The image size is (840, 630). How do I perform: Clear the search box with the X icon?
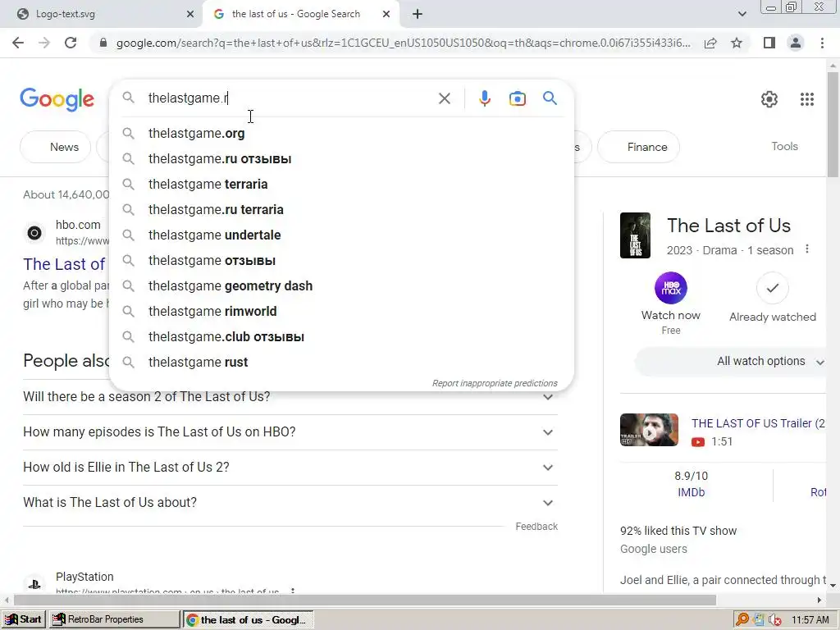pos(444,98)
